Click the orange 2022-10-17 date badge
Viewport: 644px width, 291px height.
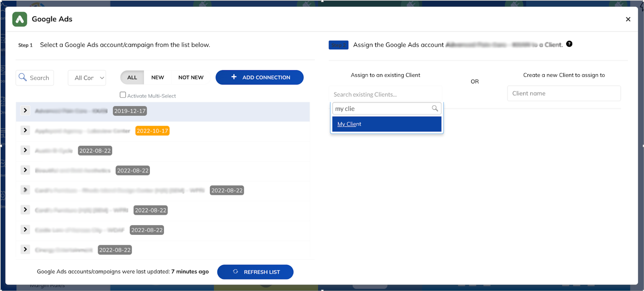point(152,131)
